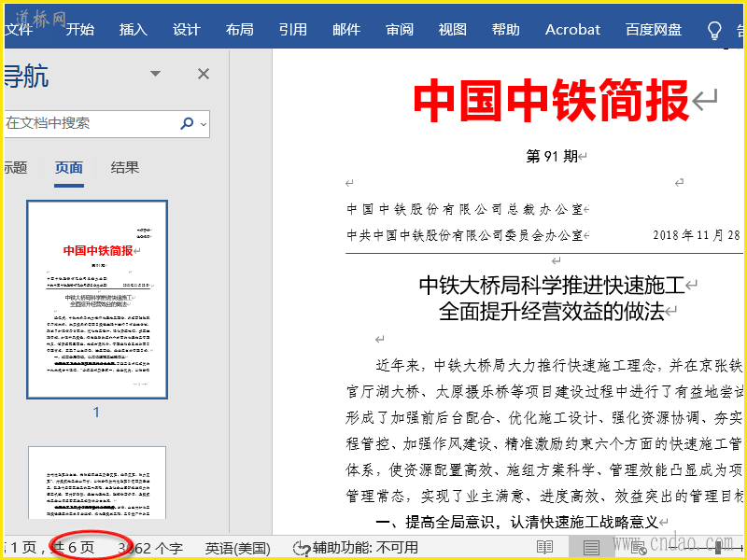Open the 插入 ribbon tab
Viewport: 747px width, 560px height.
point(133,30)
